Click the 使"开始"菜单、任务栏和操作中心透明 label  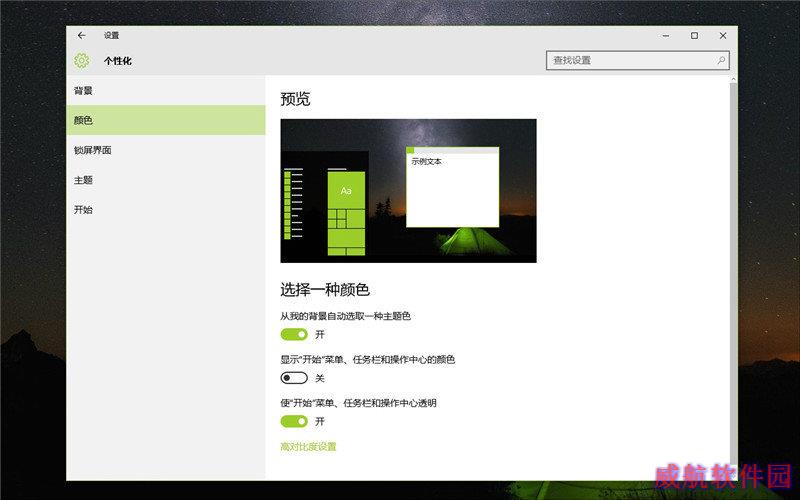pos(358,403)
